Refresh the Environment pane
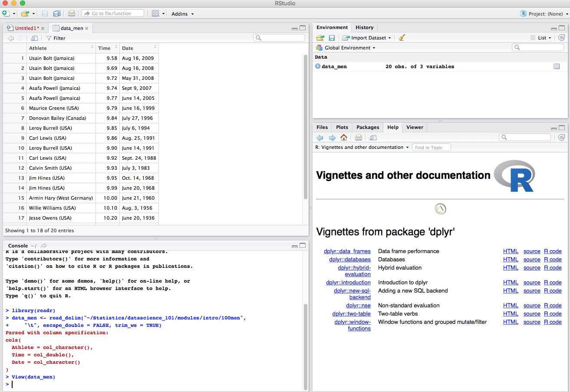The height and width of the screenshot is (392, 570). (561, 38)
